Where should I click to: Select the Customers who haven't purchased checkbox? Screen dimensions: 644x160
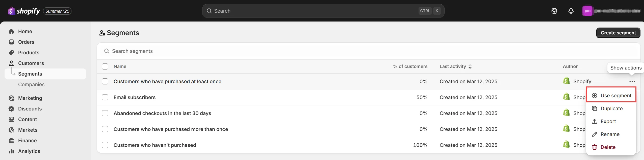(x=105, y=145)
